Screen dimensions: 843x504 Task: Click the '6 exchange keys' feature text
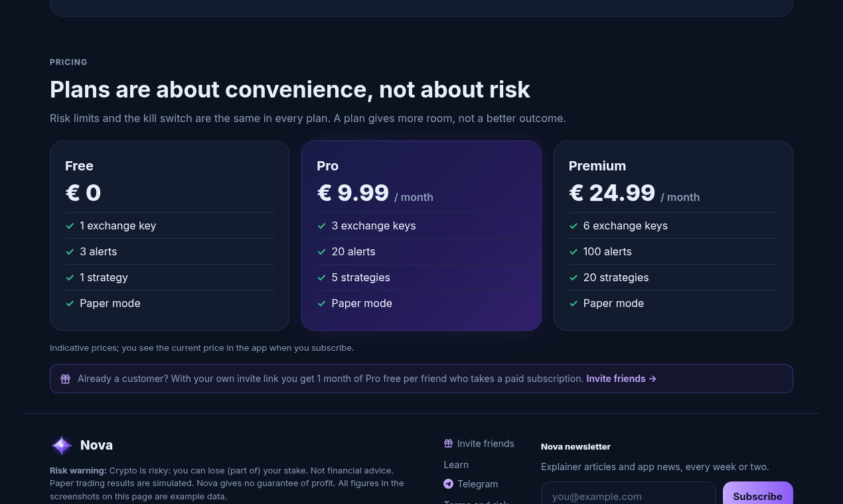click(625, 225)
